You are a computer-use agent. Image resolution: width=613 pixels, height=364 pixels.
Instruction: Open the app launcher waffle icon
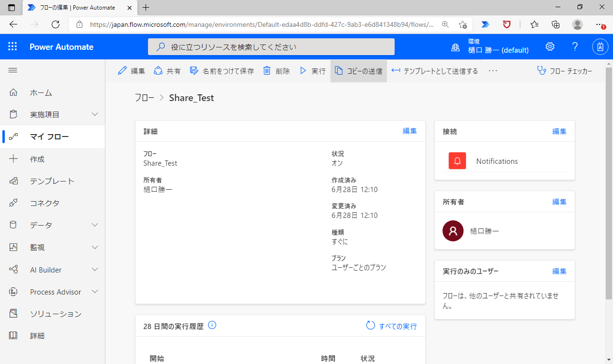(12, 46)
